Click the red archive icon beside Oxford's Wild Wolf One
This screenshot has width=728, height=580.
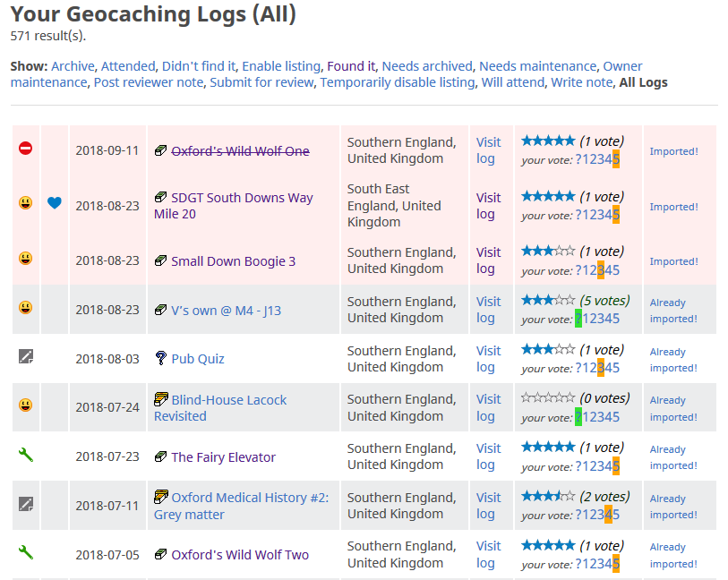pos(25,149)
